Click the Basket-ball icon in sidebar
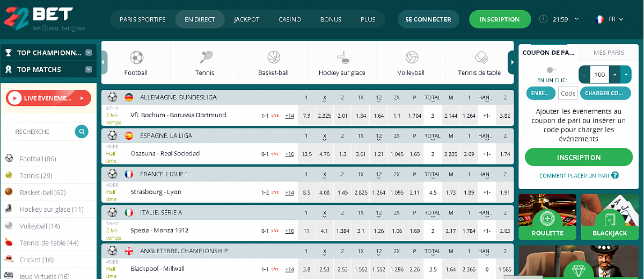 [9, 192]
